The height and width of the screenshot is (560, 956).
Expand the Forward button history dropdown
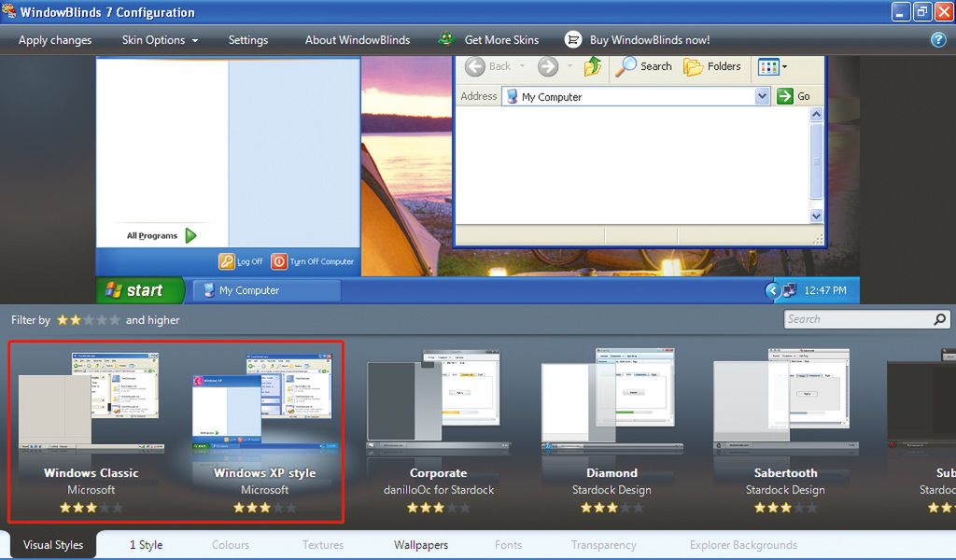click(x=569, y=66)
